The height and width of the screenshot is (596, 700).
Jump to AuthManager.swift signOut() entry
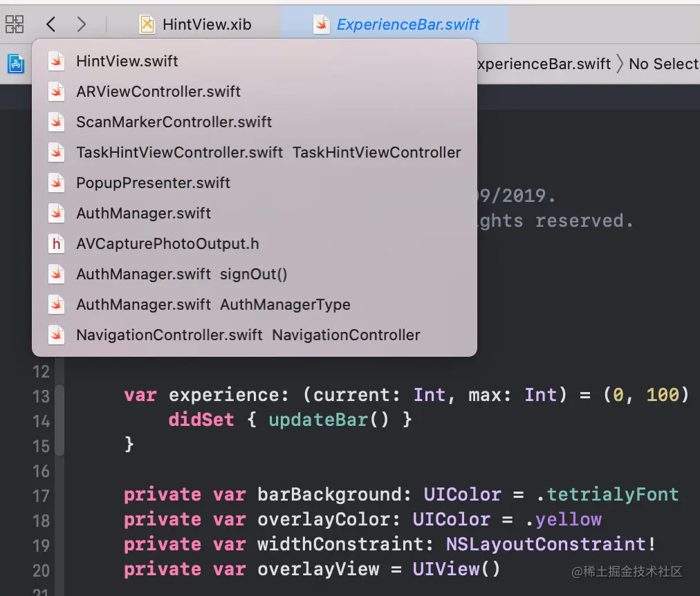pos(255,274)
